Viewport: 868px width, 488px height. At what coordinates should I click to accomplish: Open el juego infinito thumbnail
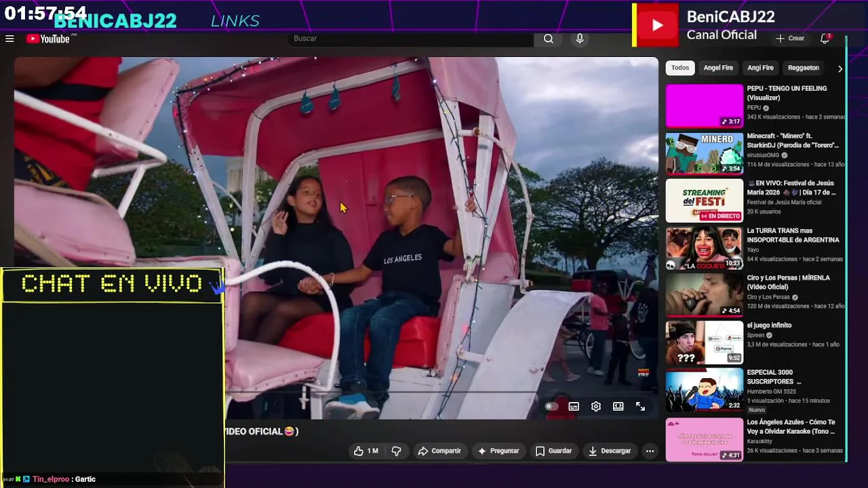[x=705, y=343]
